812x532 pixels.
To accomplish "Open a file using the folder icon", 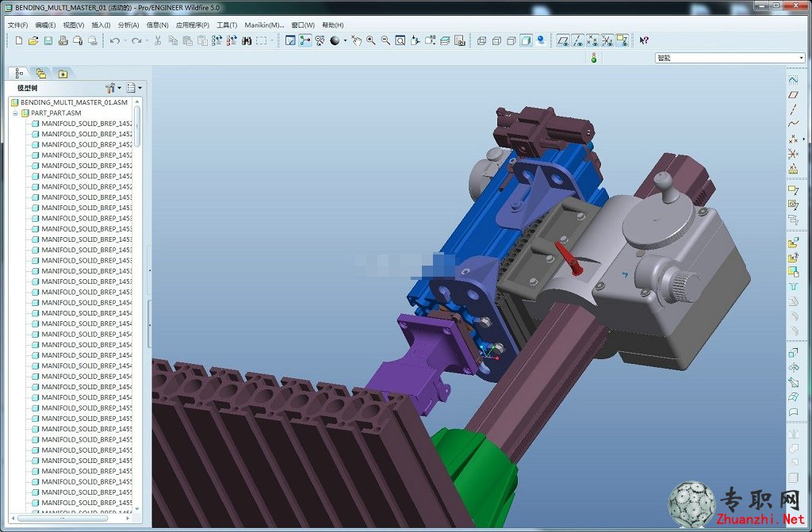I will tap(33, 40).
